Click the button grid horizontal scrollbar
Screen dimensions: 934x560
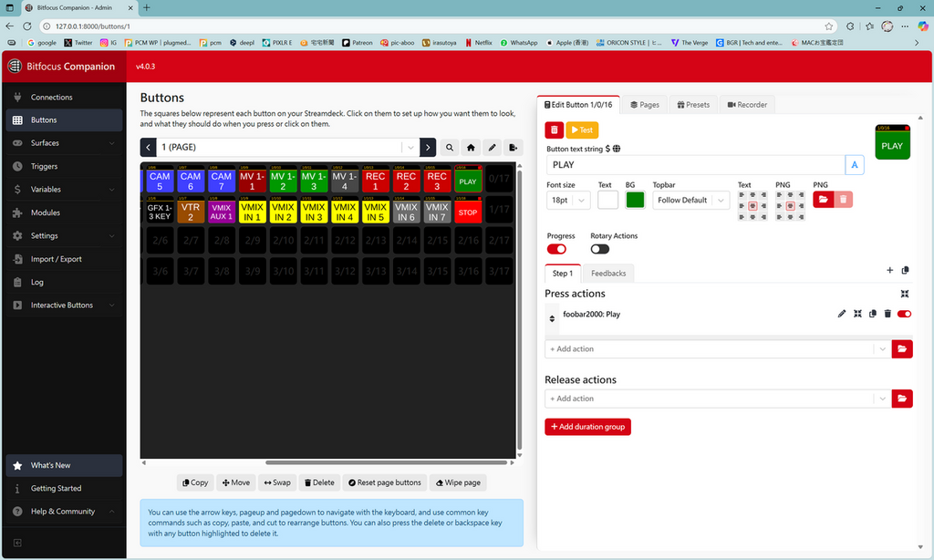[386, 462]
